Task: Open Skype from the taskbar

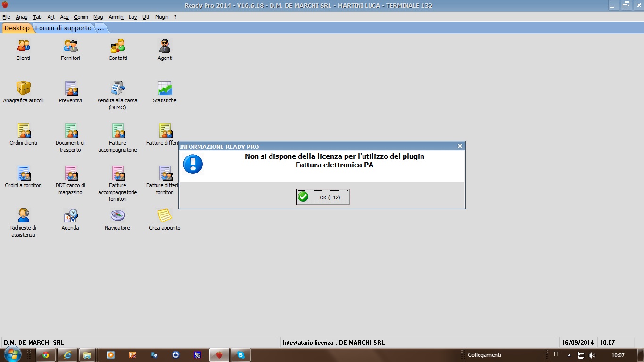Action: coord(241,355)
